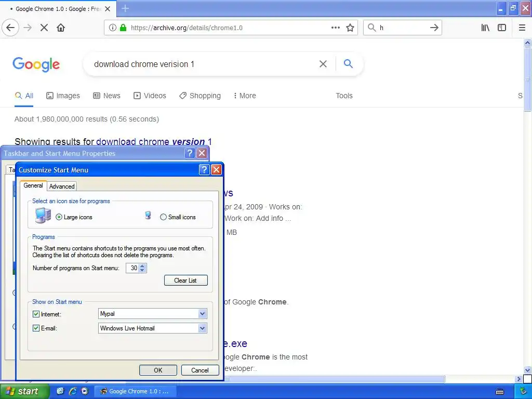Click the help question mark in Customize Start Menu
Image resolution: width=532 pixels, height=399 pixels.
(204, 169)
